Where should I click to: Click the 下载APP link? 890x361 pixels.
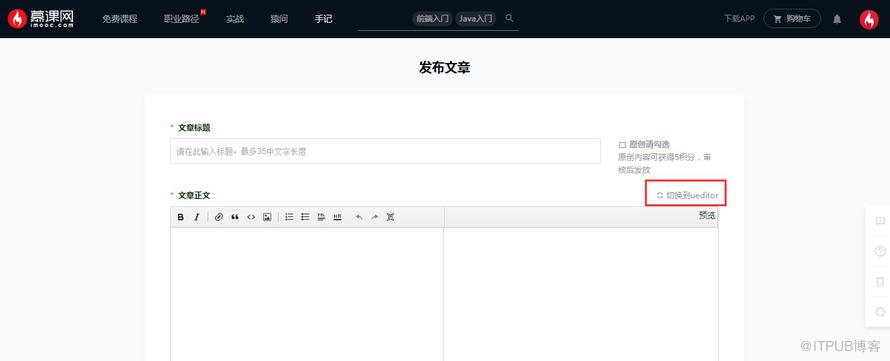point(739,19)
